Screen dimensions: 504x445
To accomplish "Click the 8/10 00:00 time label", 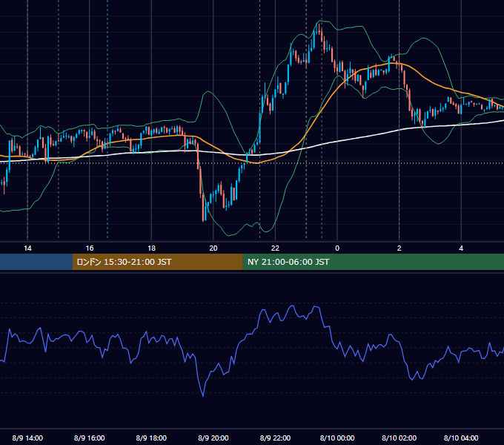I will [x=337, y=438].
